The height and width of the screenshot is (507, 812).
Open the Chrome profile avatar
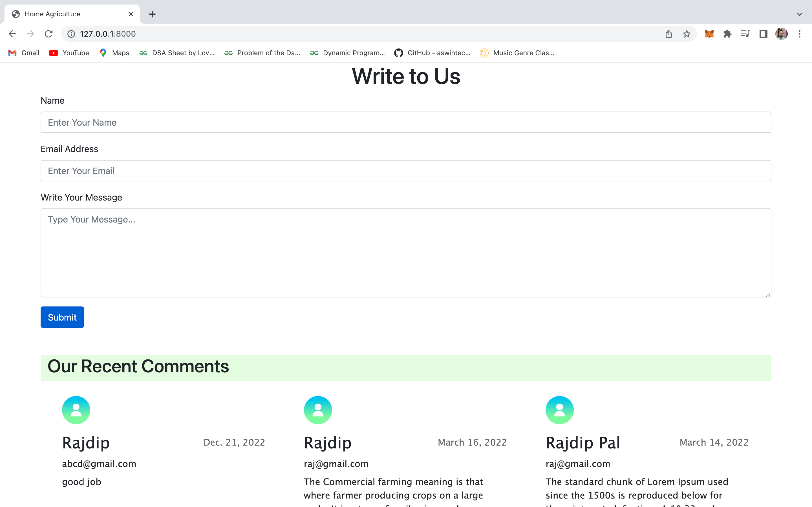coord(782,34)
